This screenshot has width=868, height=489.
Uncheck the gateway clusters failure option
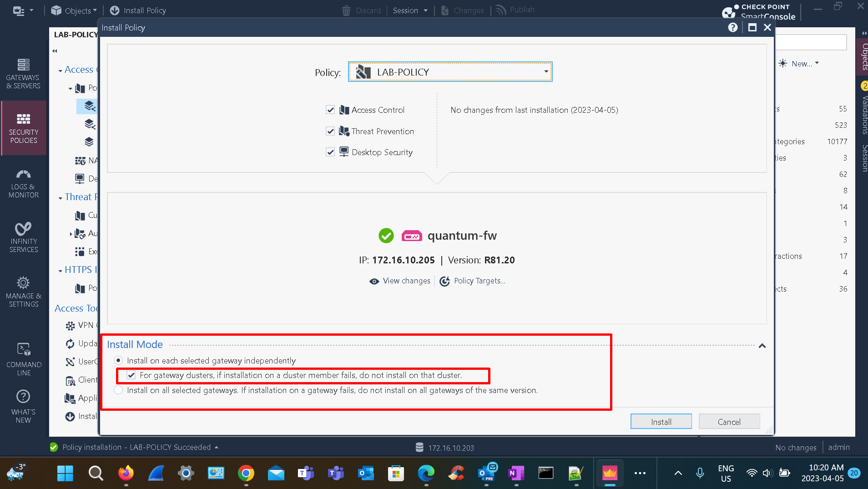[x=131, y=375]
